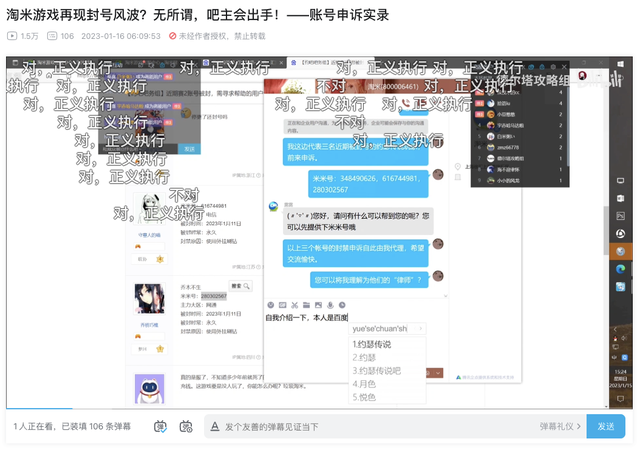In the video, click the robot cat avatar
This screenshot has height=450, width=640.
click(150, 388)
